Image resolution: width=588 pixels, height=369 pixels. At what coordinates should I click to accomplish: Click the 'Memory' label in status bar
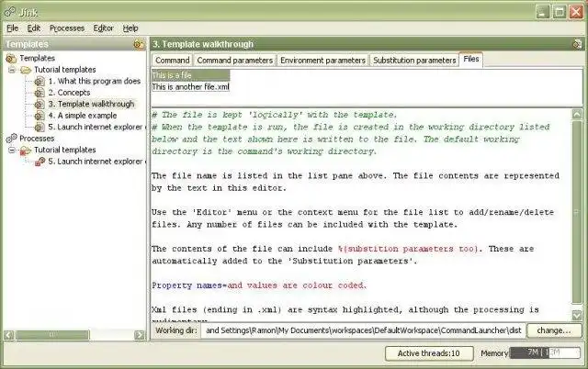pyautogui.click(x=494, y=352)
